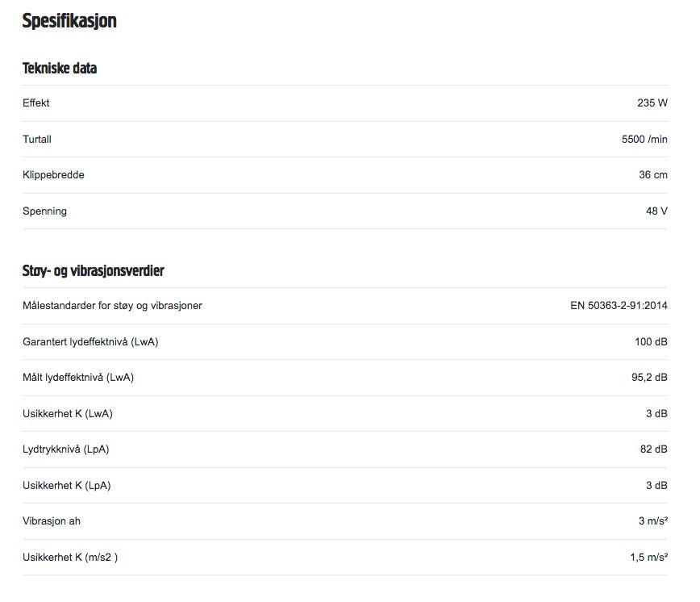Click the Klippebredde row label
Screen dimensions: 700x602
(53, 175)
